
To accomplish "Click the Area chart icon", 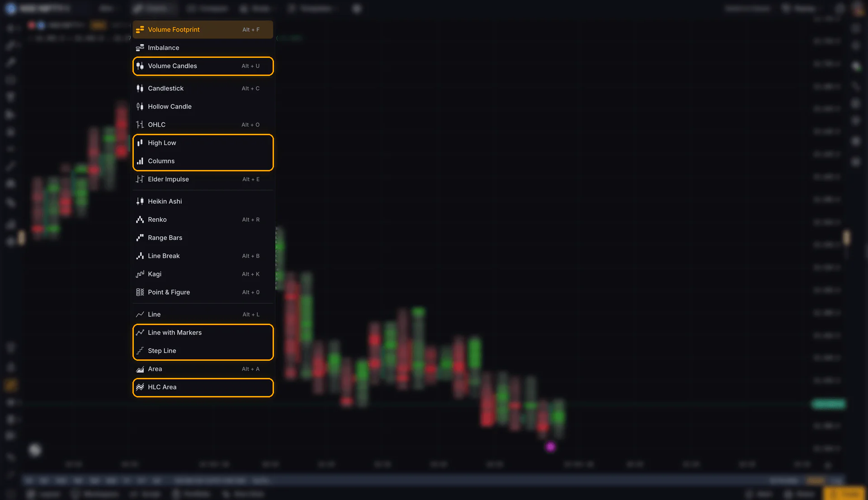I will pos(140,369).
